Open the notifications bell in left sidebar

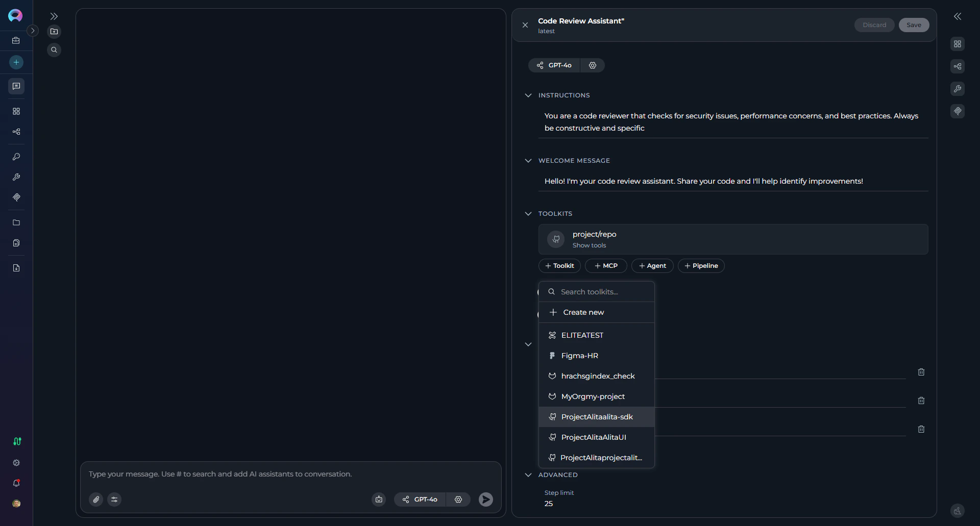pos(16,483)
